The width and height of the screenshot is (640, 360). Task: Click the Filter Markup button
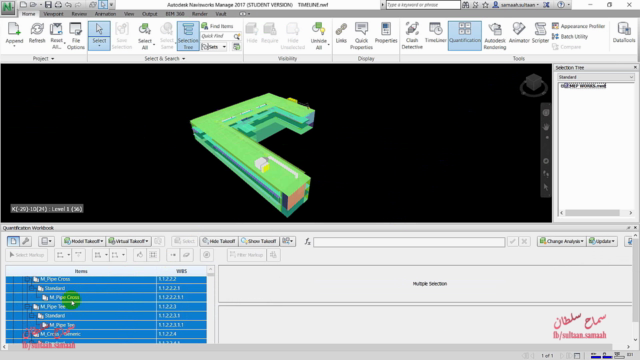click(247, 255)
